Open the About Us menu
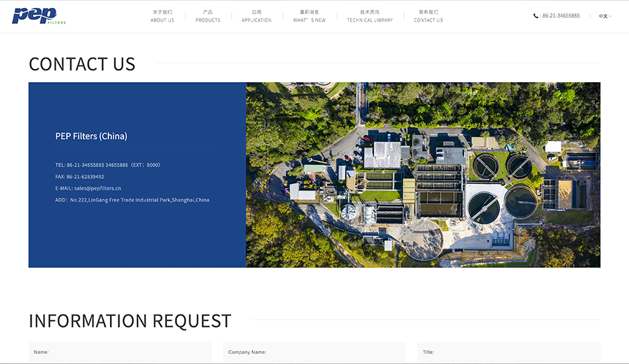The width and height of the screenshot is (629, 364). pyautogui.click(x=162, y=16)
